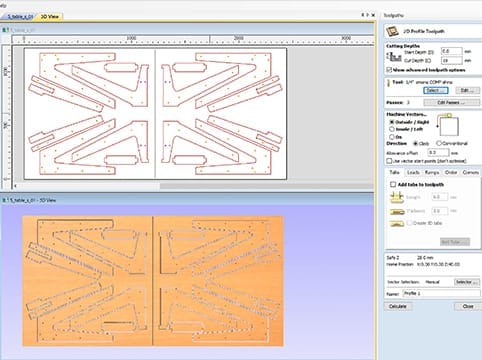The width and height of the screenshot is (482, 360).
Task: Open the 3D View tab
Action: point(49,16)
